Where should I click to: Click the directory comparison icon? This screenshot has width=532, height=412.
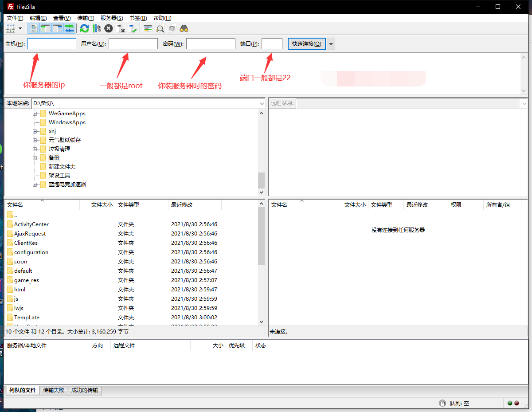click(160, 28)
